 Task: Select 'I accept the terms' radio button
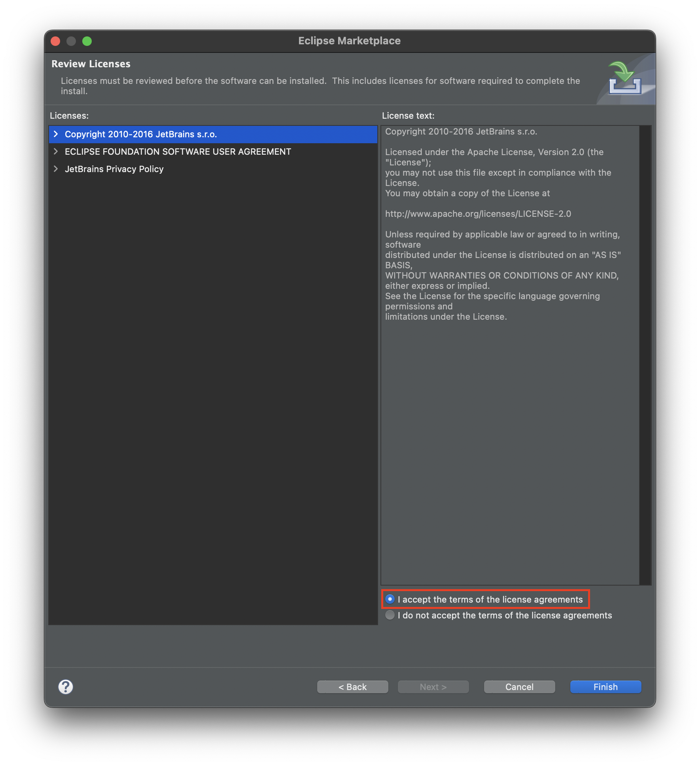pos(390,599)
